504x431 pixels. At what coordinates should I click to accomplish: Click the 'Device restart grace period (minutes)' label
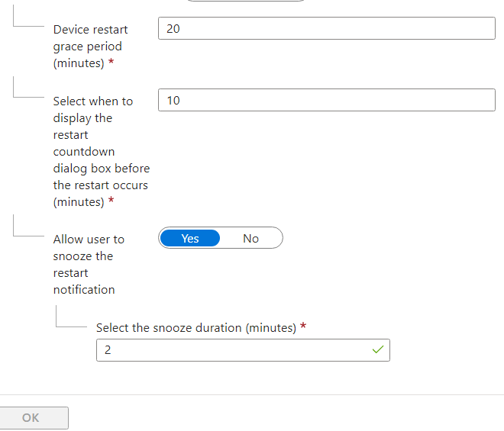click(90, 47)
